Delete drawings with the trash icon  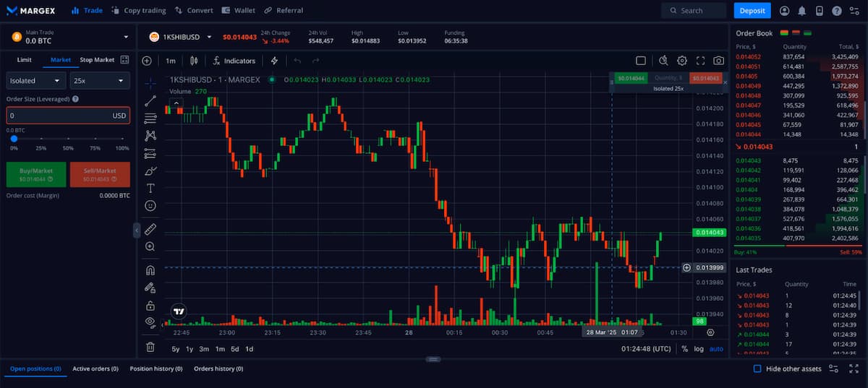point(150,347)
